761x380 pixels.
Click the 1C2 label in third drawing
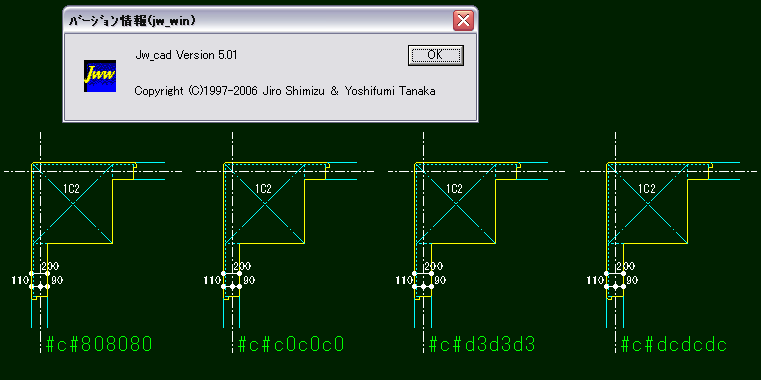454,189
